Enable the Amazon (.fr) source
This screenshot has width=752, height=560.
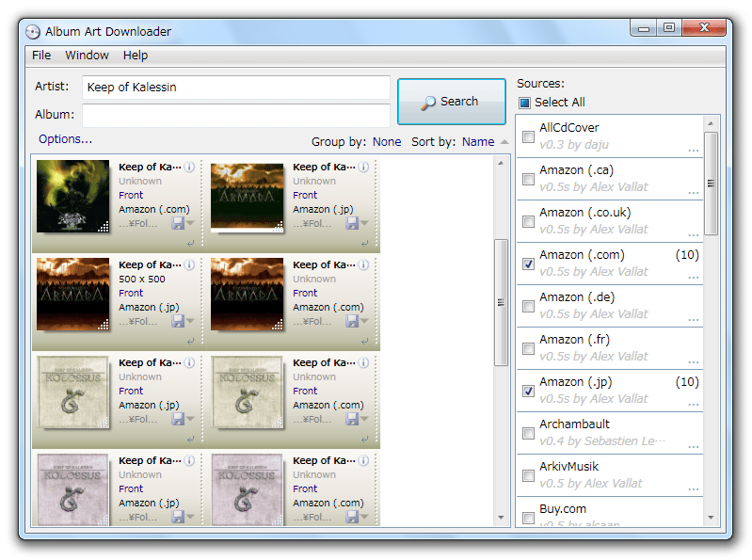click(x=528, y=348)
